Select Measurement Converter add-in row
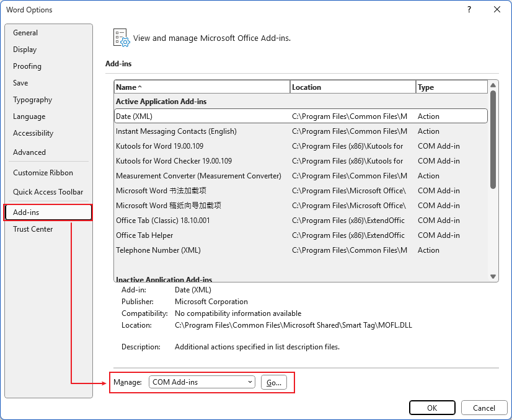 coord(198,176)
